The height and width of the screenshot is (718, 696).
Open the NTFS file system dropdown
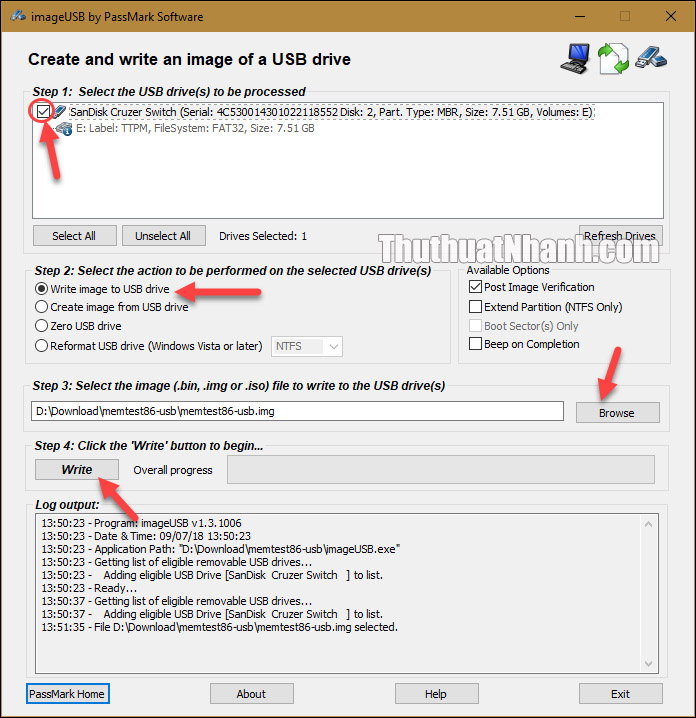[307, 346]
